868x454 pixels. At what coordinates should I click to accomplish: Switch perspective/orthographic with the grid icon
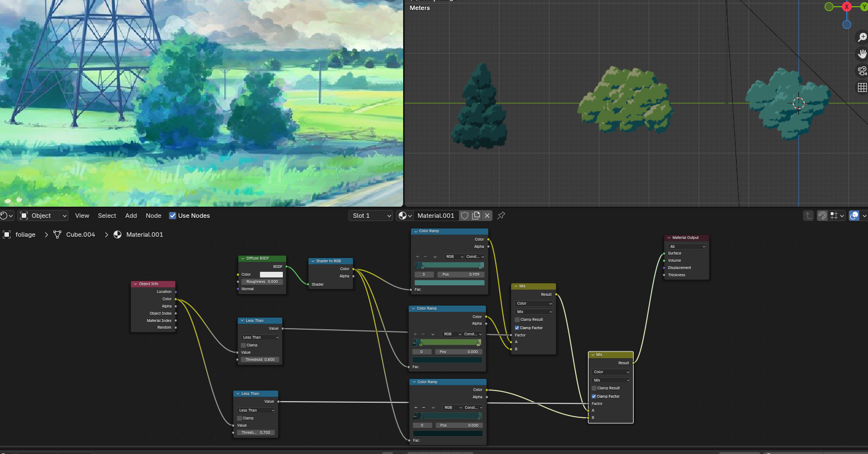[862, 87]
